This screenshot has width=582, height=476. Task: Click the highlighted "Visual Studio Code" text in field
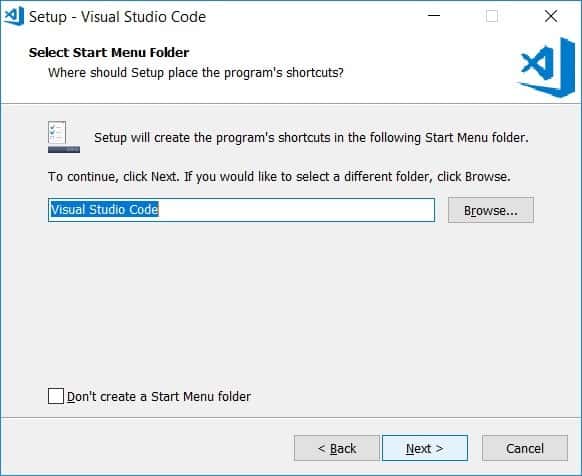click(105, 210)
